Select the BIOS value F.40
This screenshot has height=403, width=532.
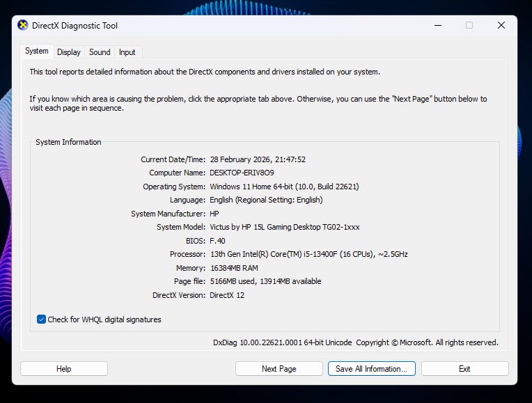(x=217, y=241)
